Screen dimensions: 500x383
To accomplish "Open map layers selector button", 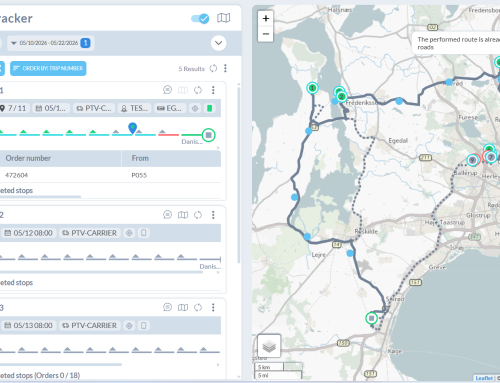I will pyautogui.click(x=269, y=346).
